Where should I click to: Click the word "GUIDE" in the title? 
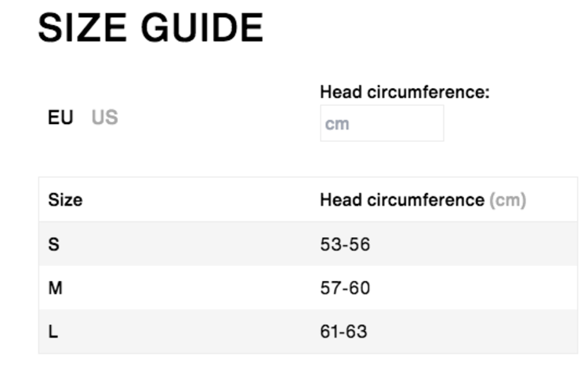coord(202,28)
